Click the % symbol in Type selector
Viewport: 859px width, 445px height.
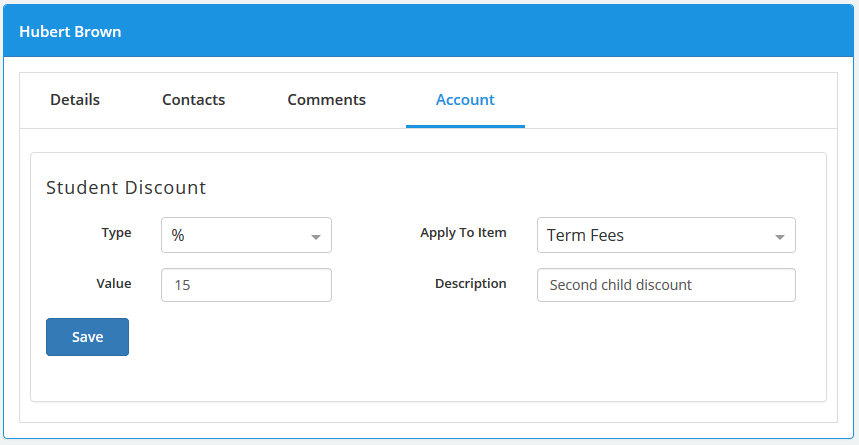(x=178, y=236)
